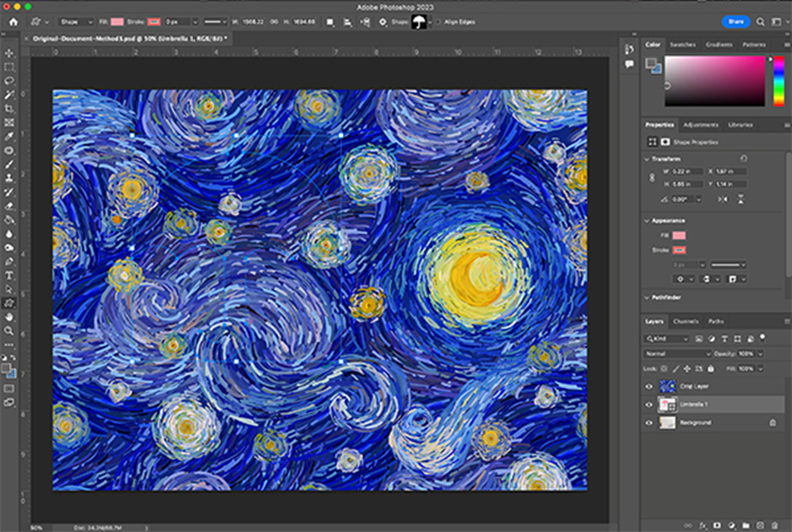Toggle the layer filter on/off switch
The height and width of the screenshot is (532, 792).
(762, 338)
